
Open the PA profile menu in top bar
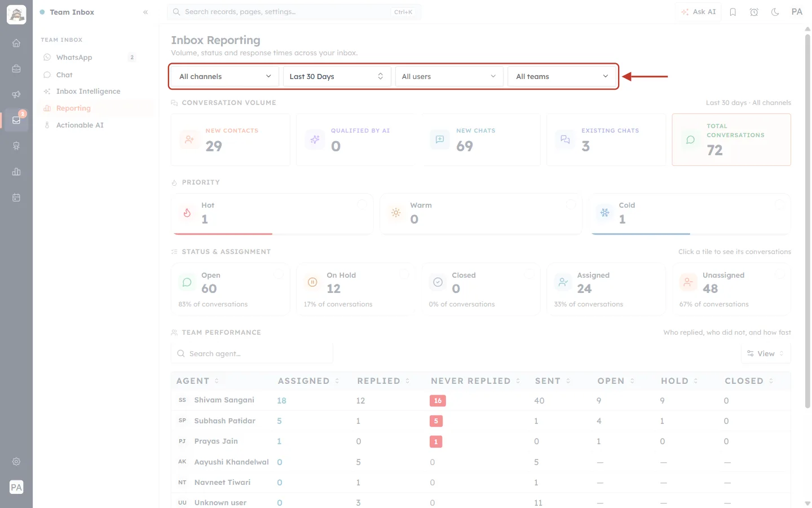point(797,12)
